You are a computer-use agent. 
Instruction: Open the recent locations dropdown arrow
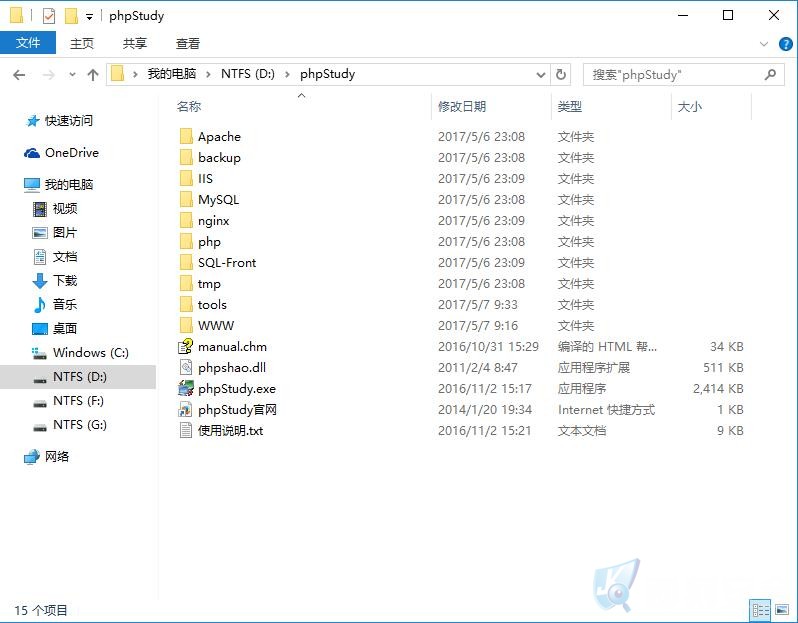(x=72, y=75)
